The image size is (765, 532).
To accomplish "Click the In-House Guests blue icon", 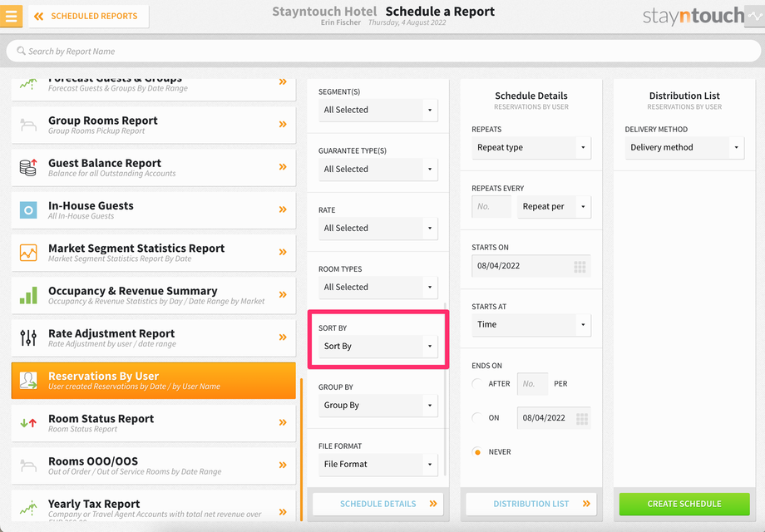I will click(28, 210).
